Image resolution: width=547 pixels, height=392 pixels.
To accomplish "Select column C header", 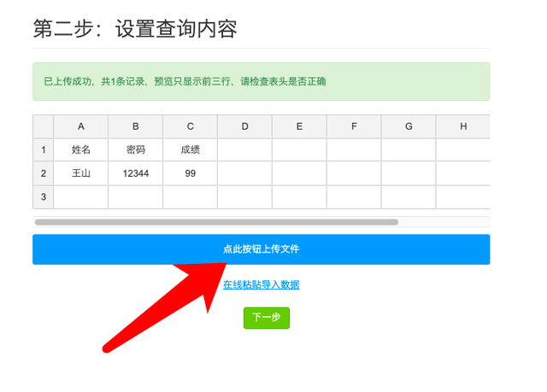I will 190,126.
